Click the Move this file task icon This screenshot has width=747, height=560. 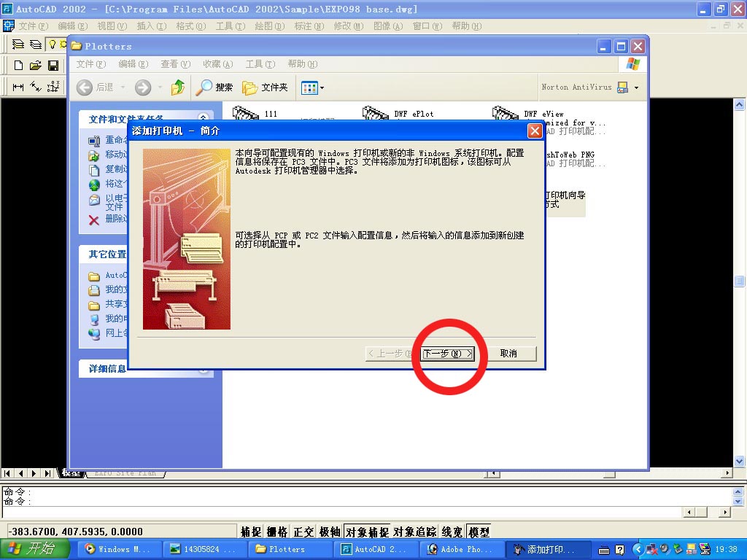click(94, 155)
